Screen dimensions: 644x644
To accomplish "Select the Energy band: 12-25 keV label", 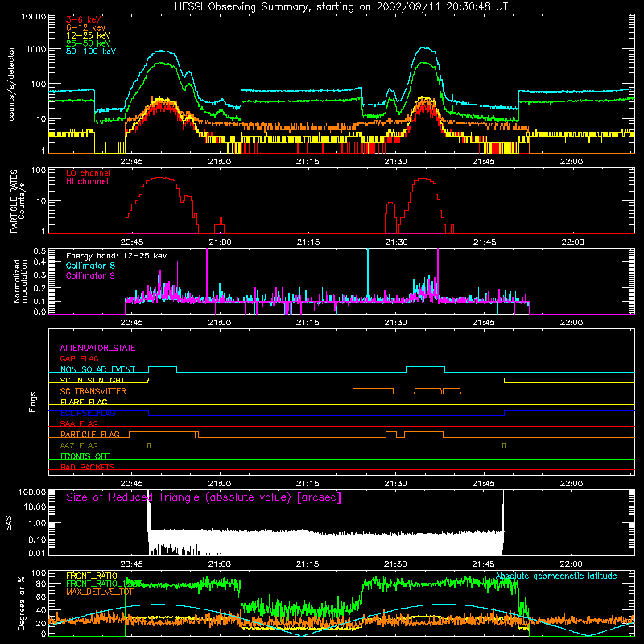I will 117,256.
